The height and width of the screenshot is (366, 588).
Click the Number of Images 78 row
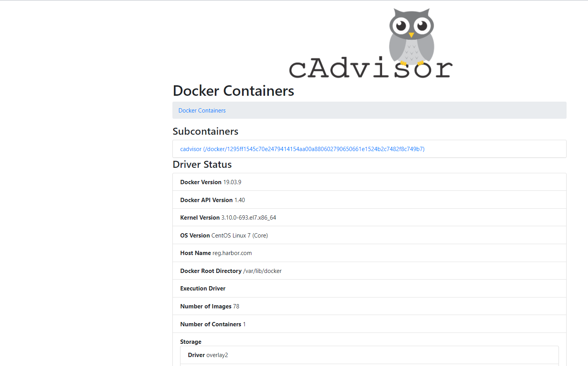pos(209,306)
